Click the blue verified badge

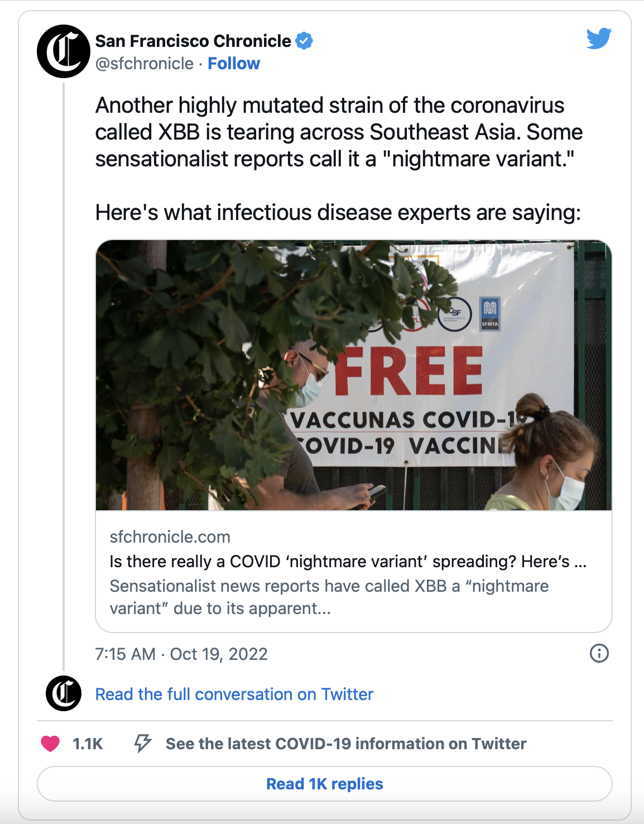[x=304, y=41]
